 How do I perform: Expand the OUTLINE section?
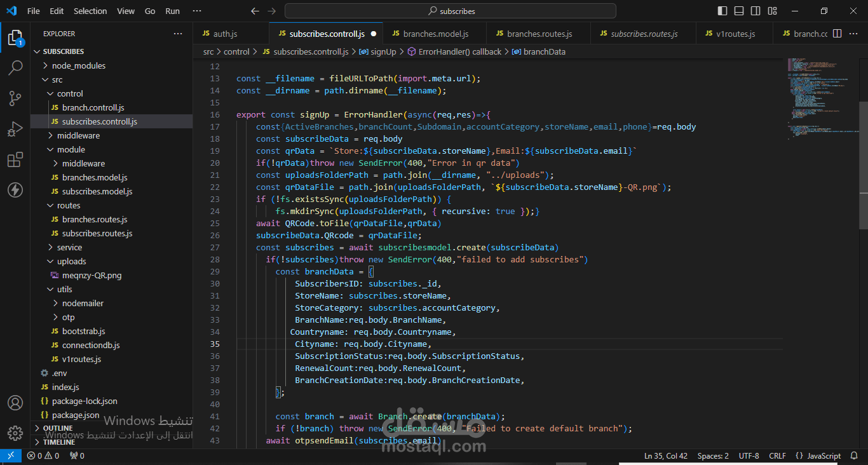click(x=111, y=428)
